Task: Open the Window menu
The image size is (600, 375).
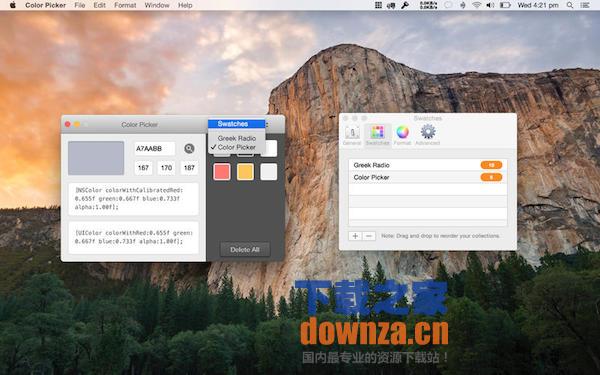Action: point(157,5)
